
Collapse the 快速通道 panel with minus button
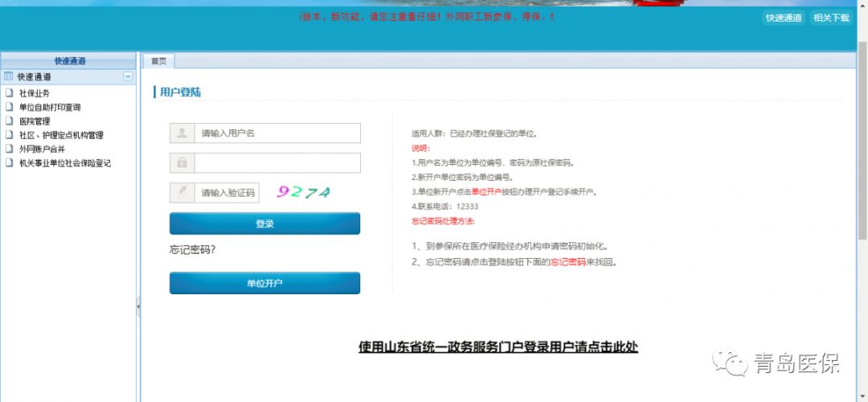(127, 77)
